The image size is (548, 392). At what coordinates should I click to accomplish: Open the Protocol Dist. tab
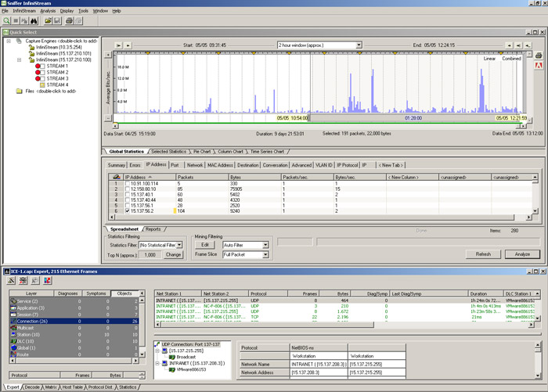click(100, 387)
